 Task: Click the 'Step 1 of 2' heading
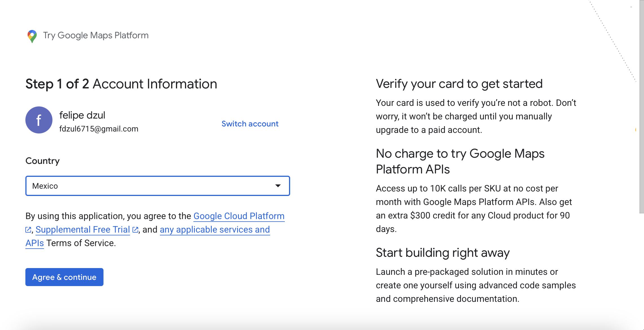(x=57, y=84)
